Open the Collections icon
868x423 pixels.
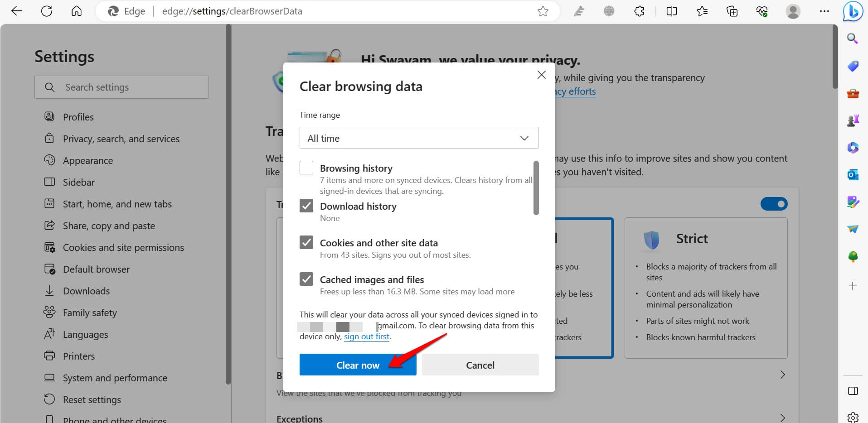click(x=732, y=11)
